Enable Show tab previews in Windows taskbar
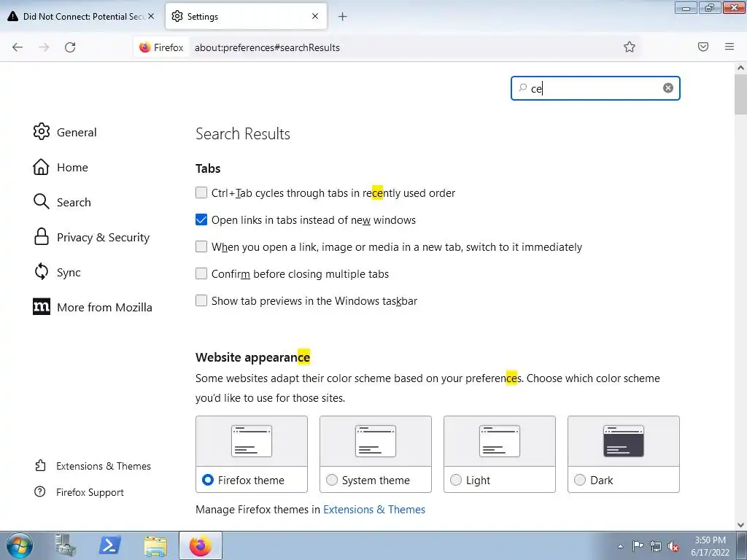Screen dimensions: 747x560 click(x=201, y=300)
